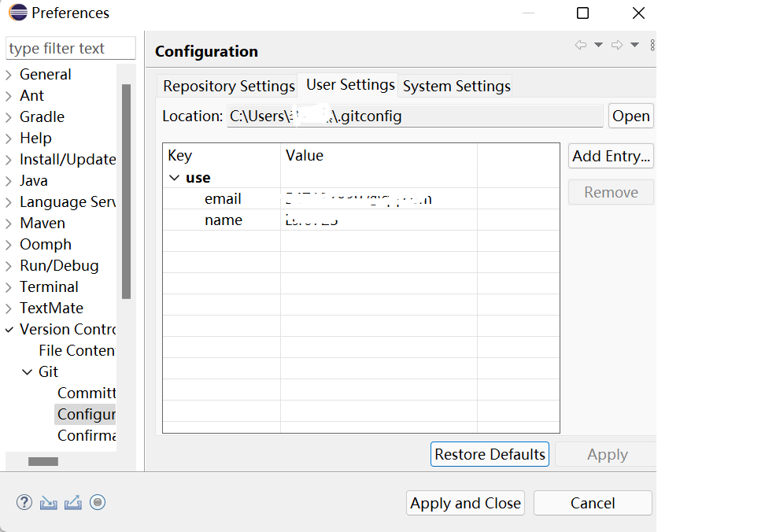Expand the TextMate node arrow

(9, 308)
